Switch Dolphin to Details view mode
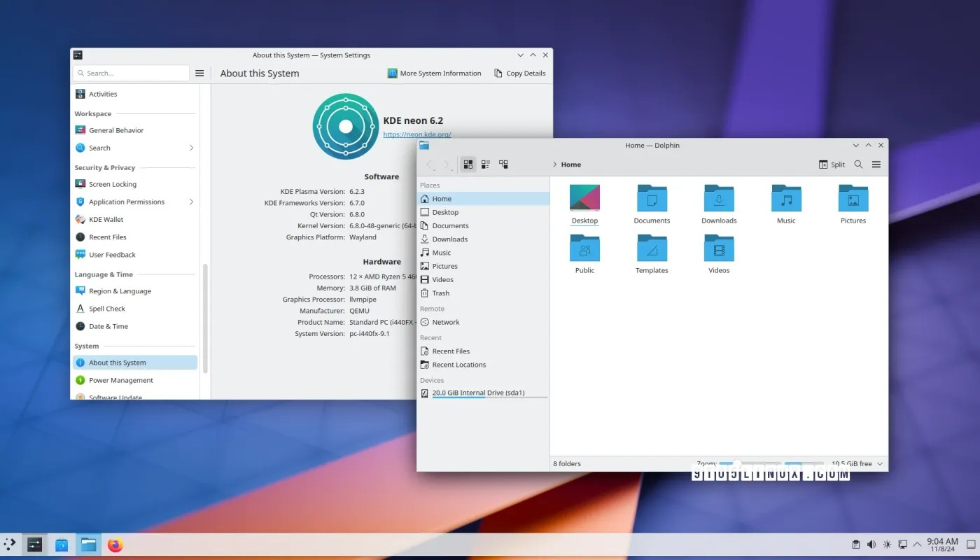Viewport: 980px width, 560px height. click(x=503, y=164)
